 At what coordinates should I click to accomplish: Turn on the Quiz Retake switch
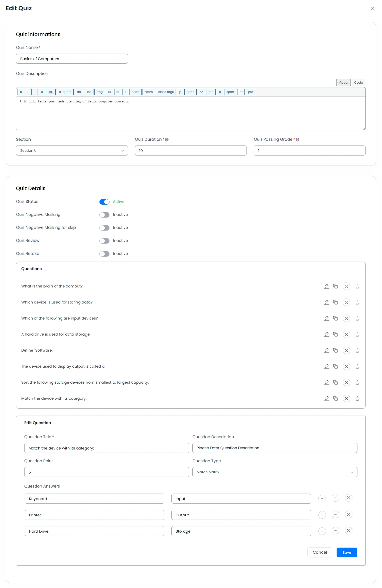pyautogui.click(x=104, y=254)
